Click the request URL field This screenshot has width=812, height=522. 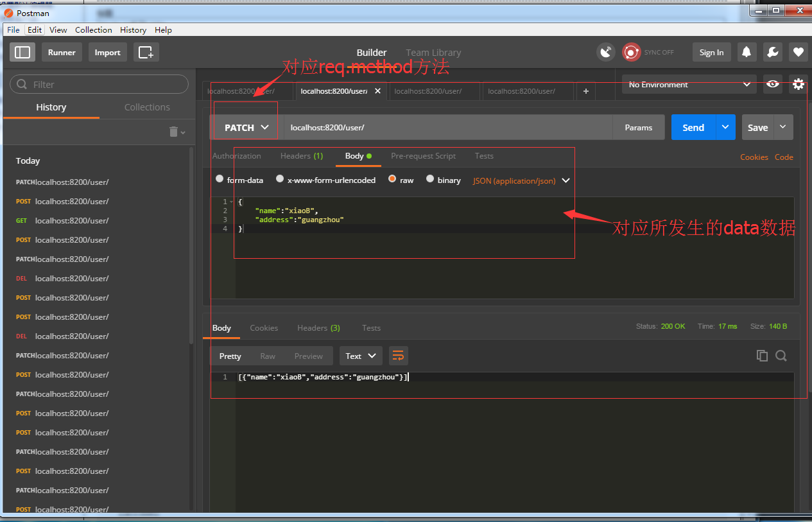pos(449,127)
